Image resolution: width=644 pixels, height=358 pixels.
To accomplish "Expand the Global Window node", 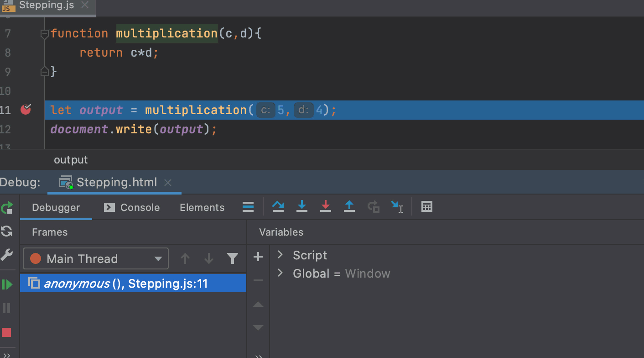I will pyautogui.click(x=280, y=274).
